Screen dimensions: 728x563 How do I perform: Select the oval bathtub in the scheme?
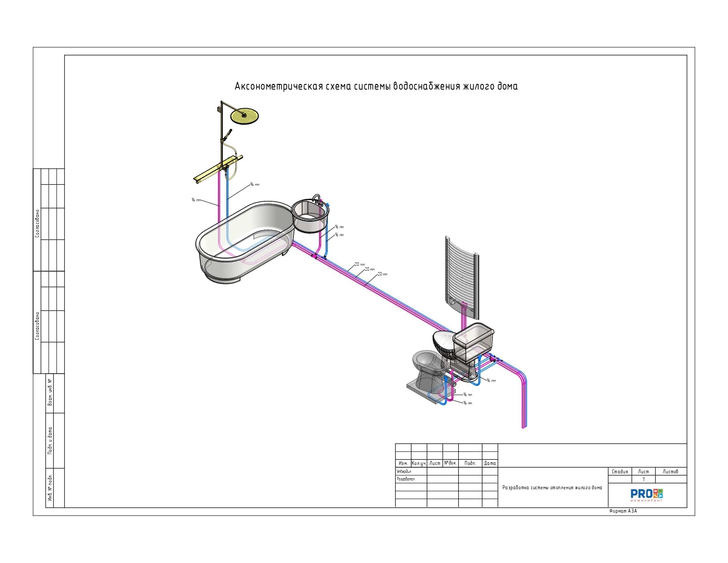point(245,242)
